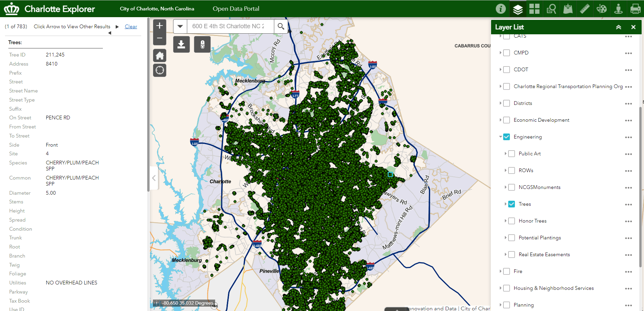Expand the Planning layer group
This screenshot has width=644, height=311.
[500, 305]
